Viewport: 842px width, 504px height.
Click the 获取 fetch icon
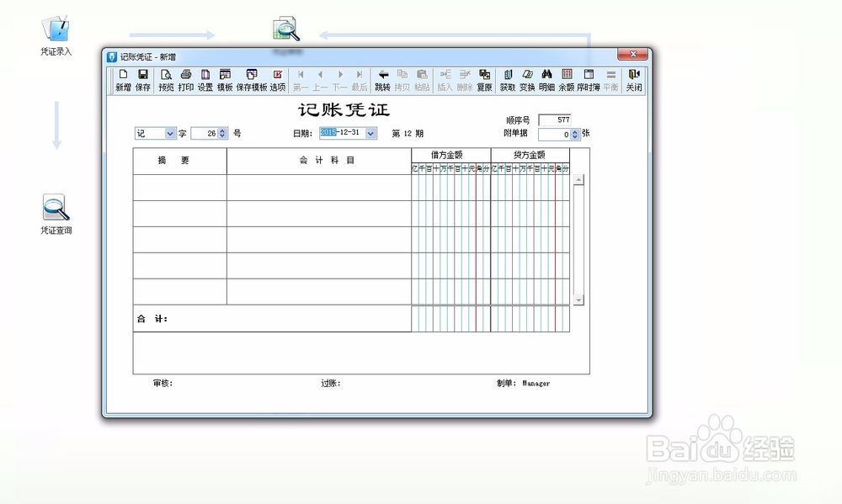tap(508, 80)
